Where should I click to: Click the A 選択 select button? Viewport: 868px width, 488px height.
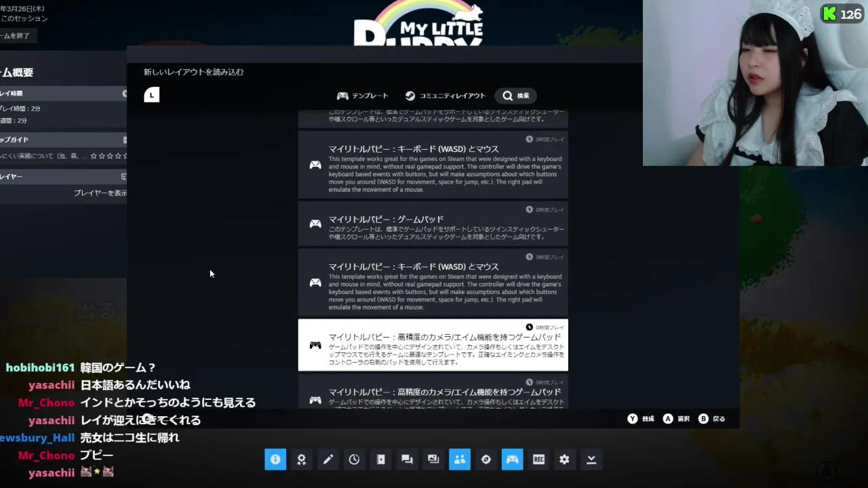click(x=676, y=419)
